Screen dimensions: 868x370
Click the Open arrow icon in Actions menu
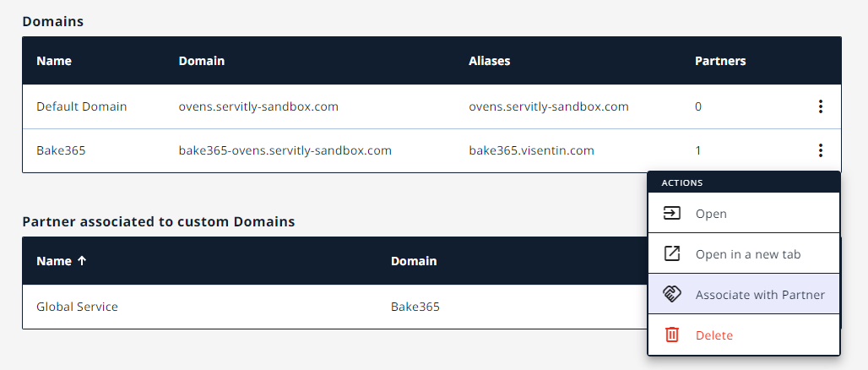(672, 213)
